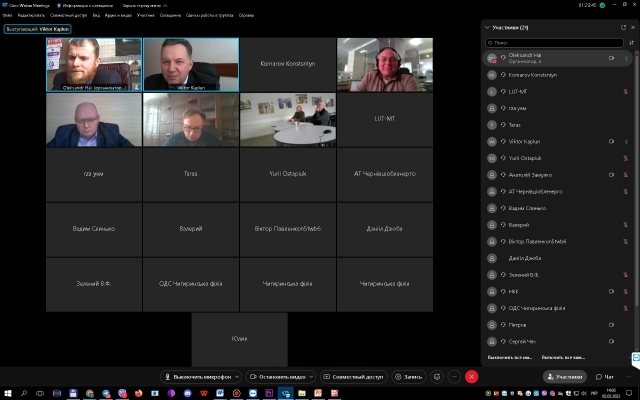The image size is (640, 400).
Task: Click the participant sort icon beside search
Action: pos(631,43)
